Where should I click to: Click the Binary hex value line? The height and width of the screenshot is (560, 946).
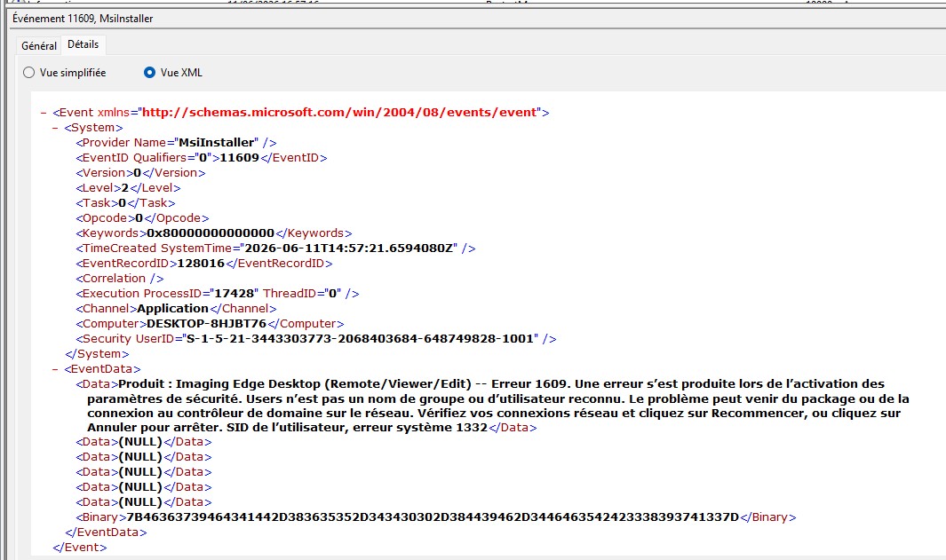coord(435,517)
